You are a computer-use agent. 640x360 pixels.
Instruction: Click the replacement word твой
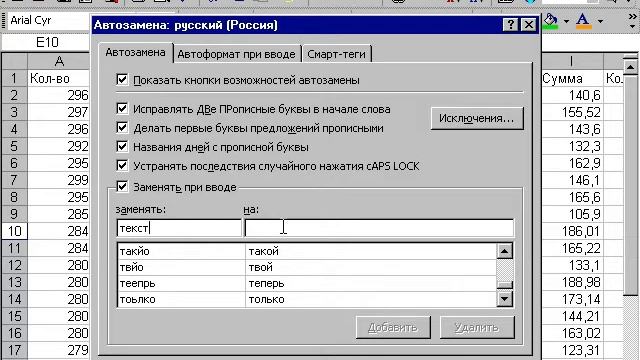click(x=260, y=267)
